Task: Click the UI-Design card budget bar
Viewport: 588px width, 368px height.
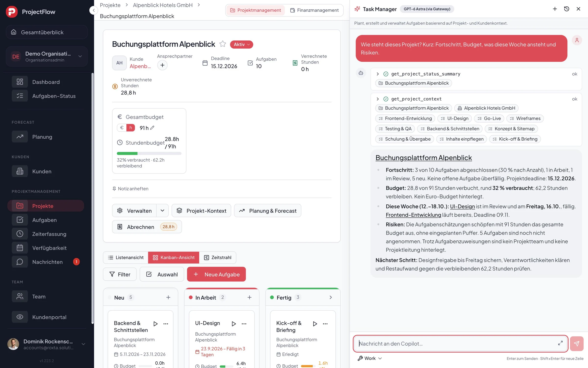Action: 226,366
